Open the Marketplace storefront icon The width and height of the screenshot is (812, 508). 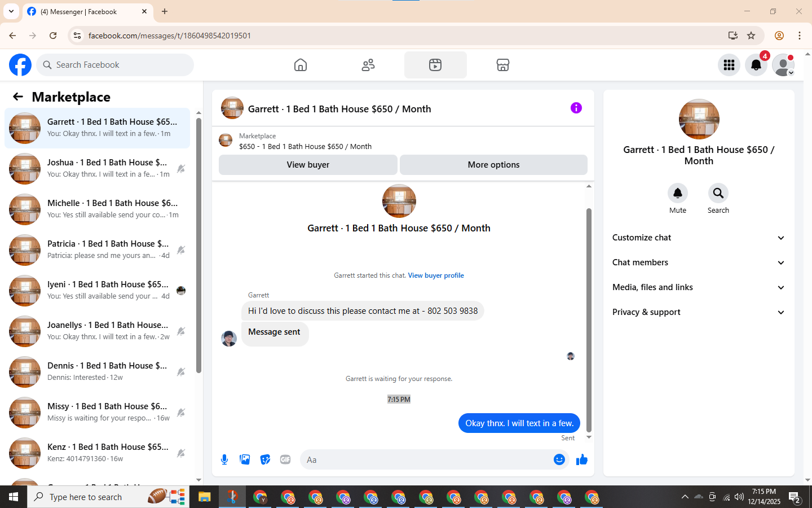pyautogui.click(x=503, y=65)
